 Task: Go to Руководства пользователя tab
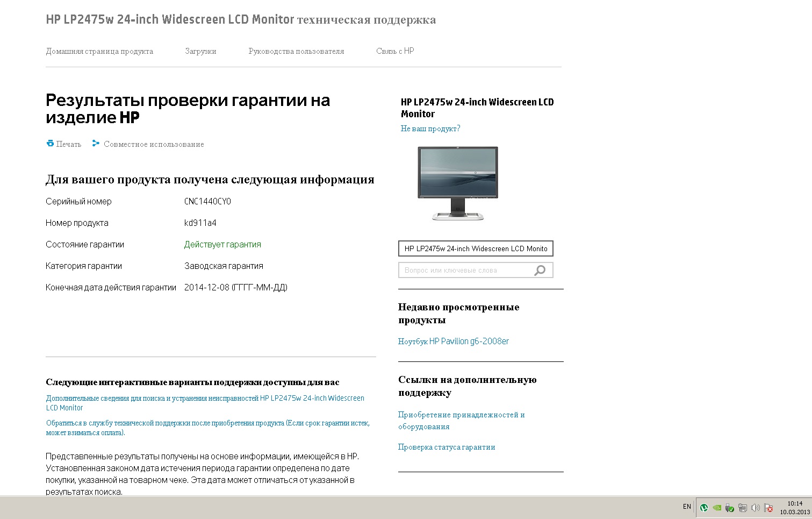pos(296,51)
